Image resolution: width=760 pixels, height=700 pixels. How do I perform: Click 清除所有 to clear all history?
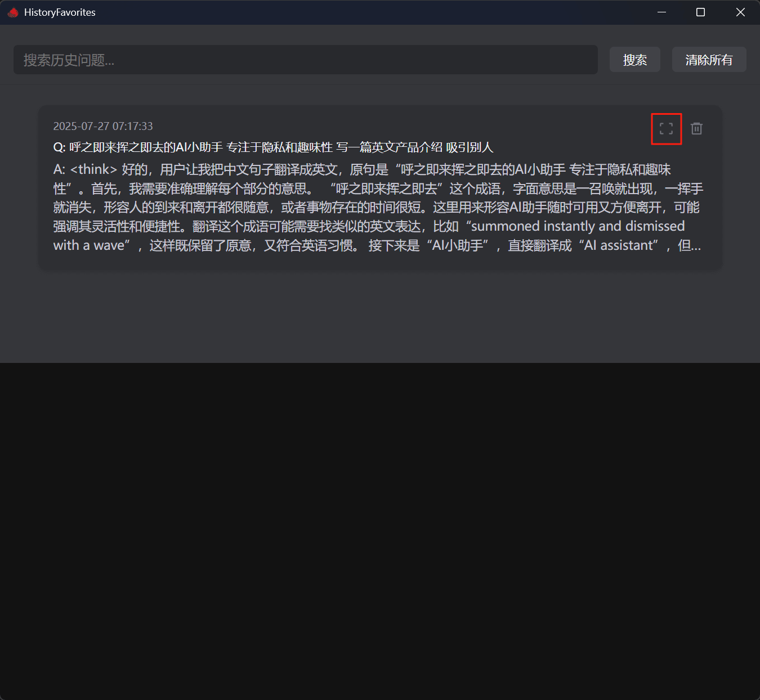709,60
